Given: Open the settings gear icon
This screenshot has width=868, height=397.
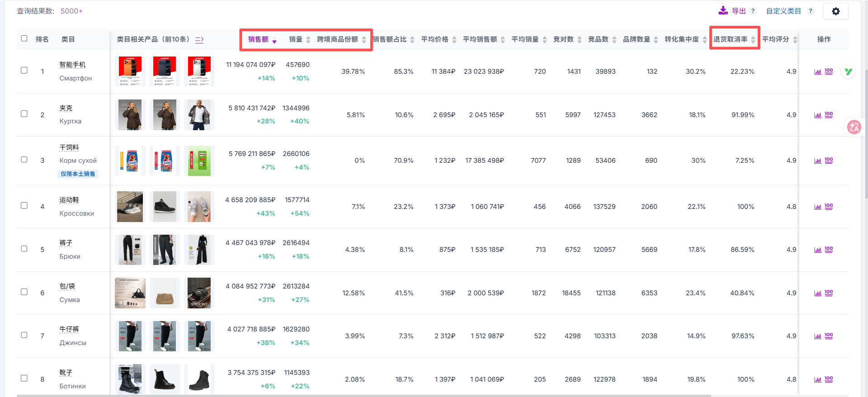Looking at the screenshot, I should click(835, 11).
